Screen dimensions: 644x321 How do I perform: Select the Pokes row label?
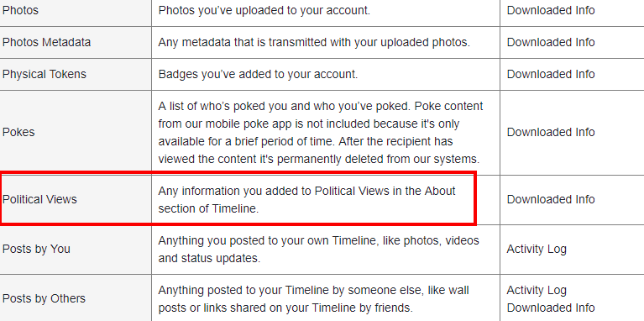(18, 132)
